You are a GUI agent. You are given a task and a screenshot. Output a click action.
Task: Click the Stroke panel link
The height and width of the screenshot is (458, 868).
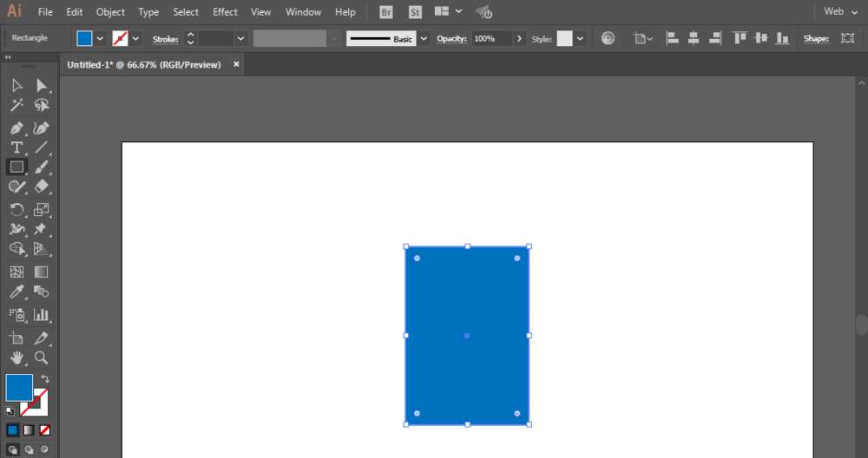pos(165,39)
